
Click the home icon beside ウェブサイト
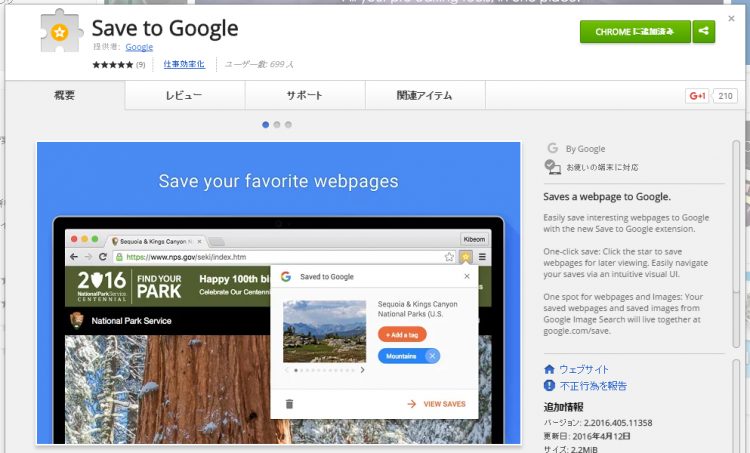click(x=549, y=369)
